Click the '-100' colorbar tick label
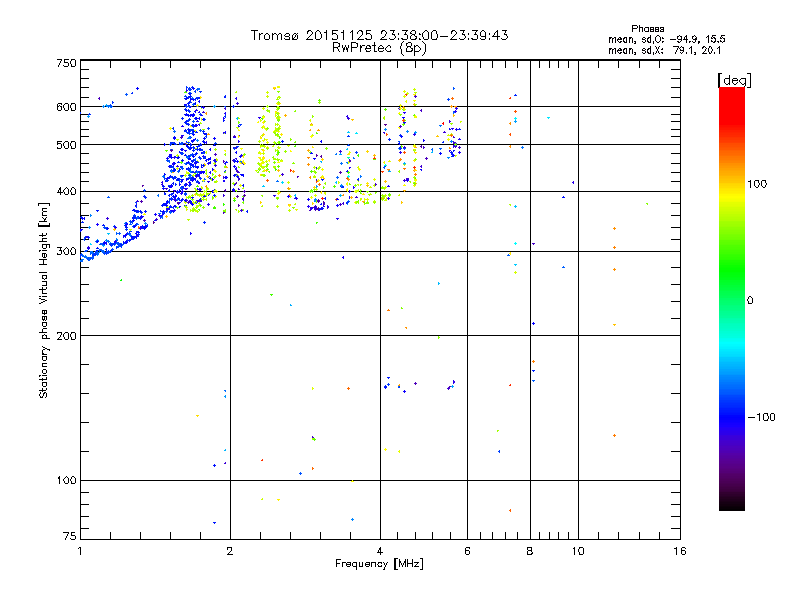Image resolution: width=800 pixels, height=600 pixels. pos(761,417)
